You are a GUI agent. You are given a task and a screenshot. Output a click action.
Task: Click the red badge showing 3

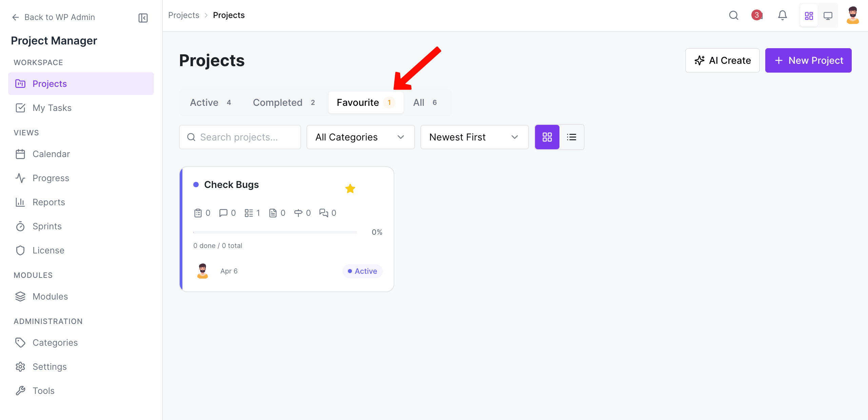(756, 15)
